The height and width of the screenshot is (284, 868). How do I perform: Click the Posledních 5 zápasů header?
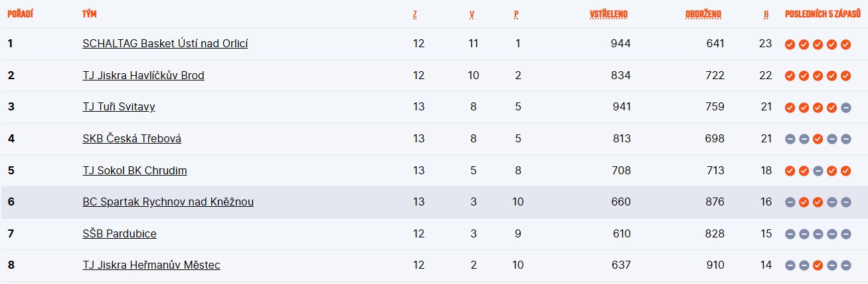pos(822,14)
